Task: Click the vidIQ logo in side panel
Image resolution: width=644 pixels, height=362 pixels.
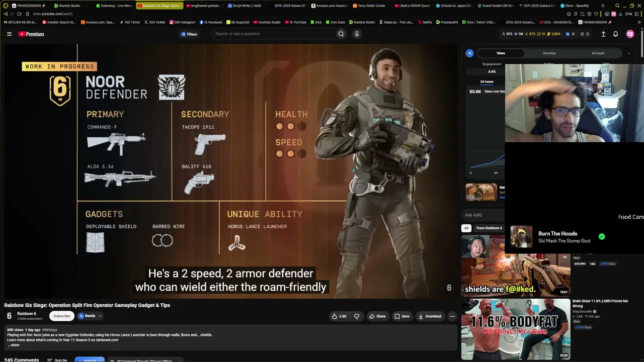Action: tap(469, 53)
